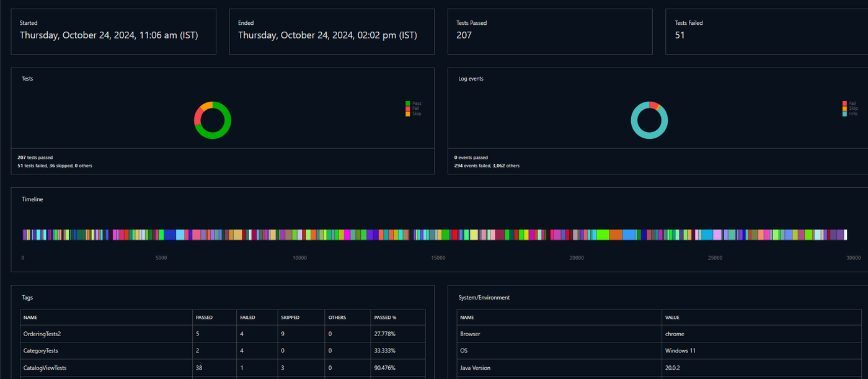Image resolution: width=868 pixels, height=379 pixels.
Task: Click the FAILED column header in Tags table
Action: click(247, 318)
